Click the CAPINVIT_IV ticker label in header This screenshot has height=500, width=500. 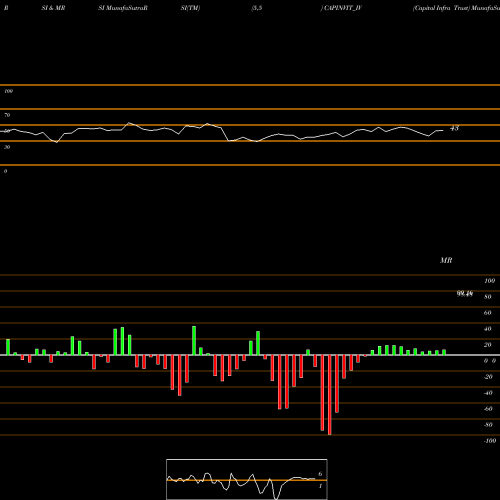(x=343, y=8)
